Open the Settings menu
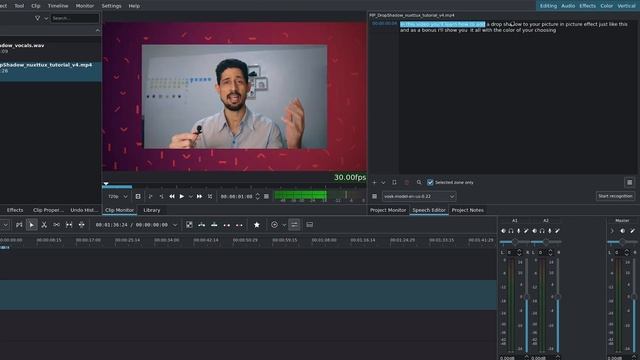The image size is (640, 360). 111,6
